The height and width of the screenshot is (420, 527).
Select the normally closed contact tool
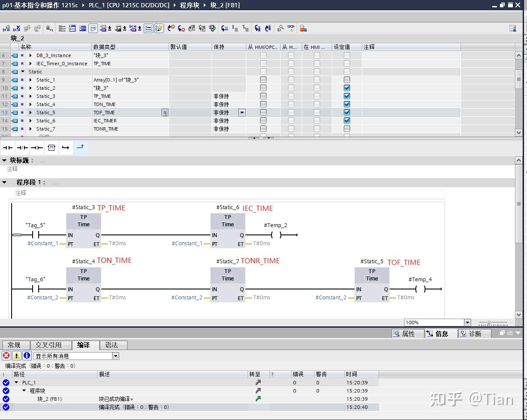point(22,147)
